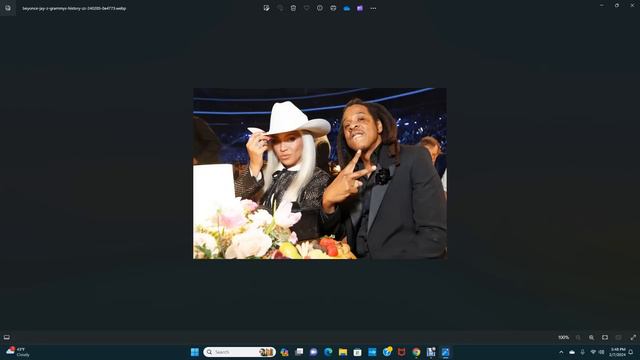The height and width of the screenshot is (360, 640).
Task: Open Microsoft Store from the taskbar
Action: pyautogui.click(x=358, y=352)
